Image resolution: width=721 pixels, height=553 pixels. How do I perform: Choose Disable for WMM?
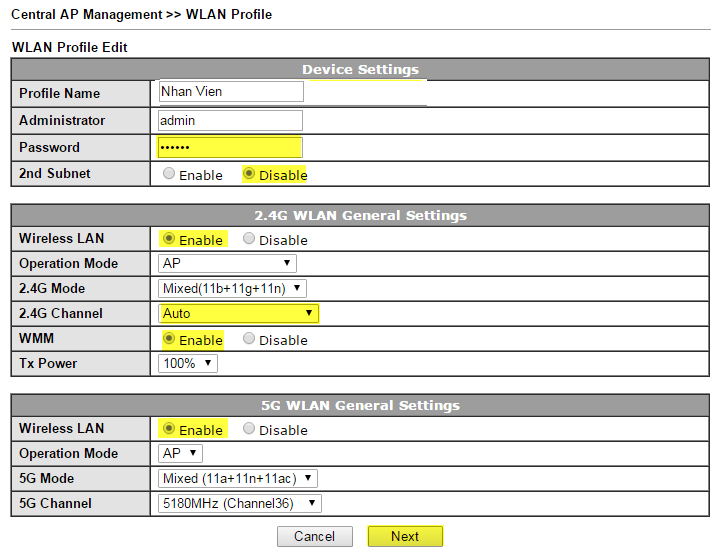tap(249, 338)
